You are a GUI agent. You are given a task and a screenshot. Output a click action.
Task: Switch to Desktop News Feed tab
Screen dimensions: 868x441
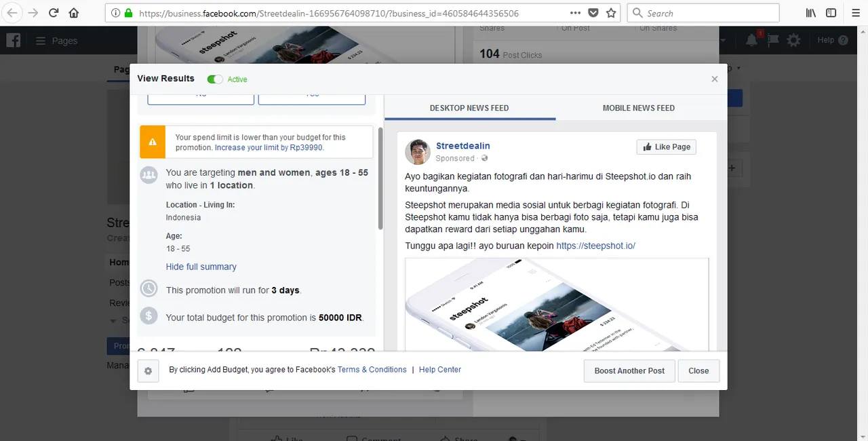pos(469,108)
